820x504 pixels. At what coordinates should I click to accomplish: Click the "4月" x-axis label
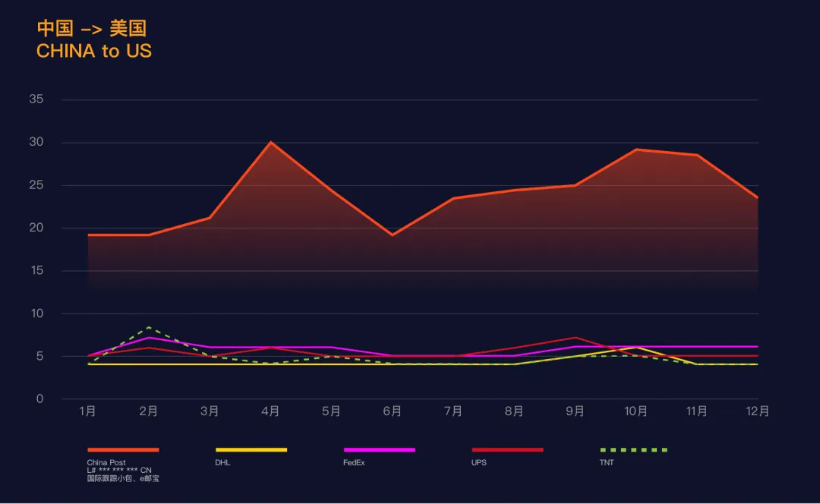[x=270, y=411]
